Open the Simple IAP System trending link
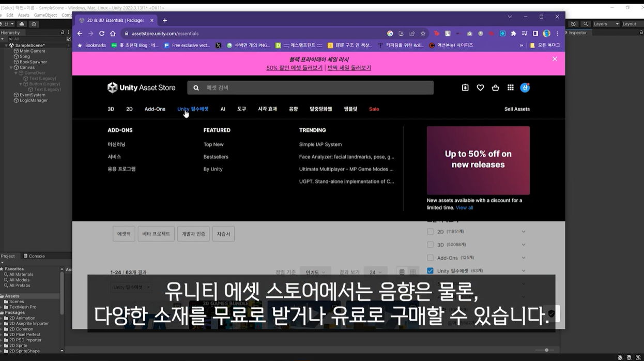Image resolution: width=644 pixels, height=361 pixels. [x=320, y=144]
